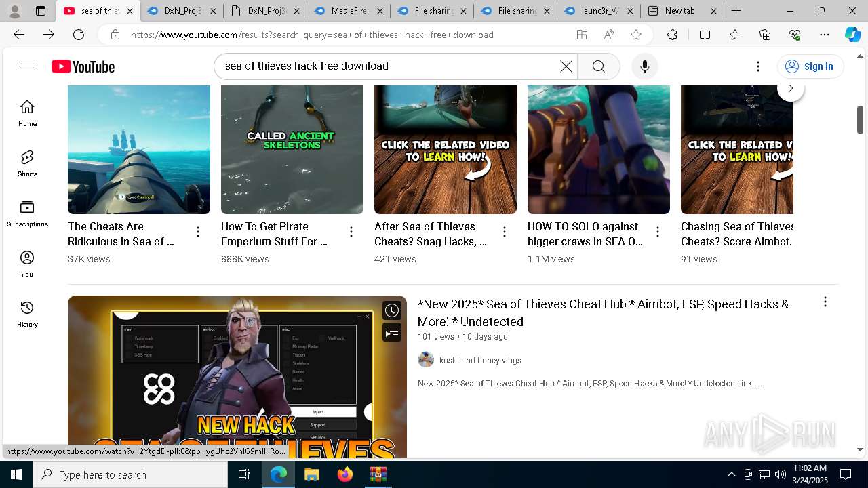Open options for 'How To Get Pirate Emporium' short
This screenshot has height=488, width=868.
(x=351, y=232)
